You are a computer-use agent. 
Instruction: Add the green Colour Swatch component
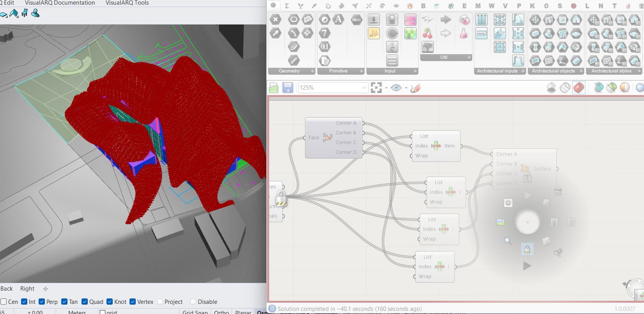pos(410,34)
